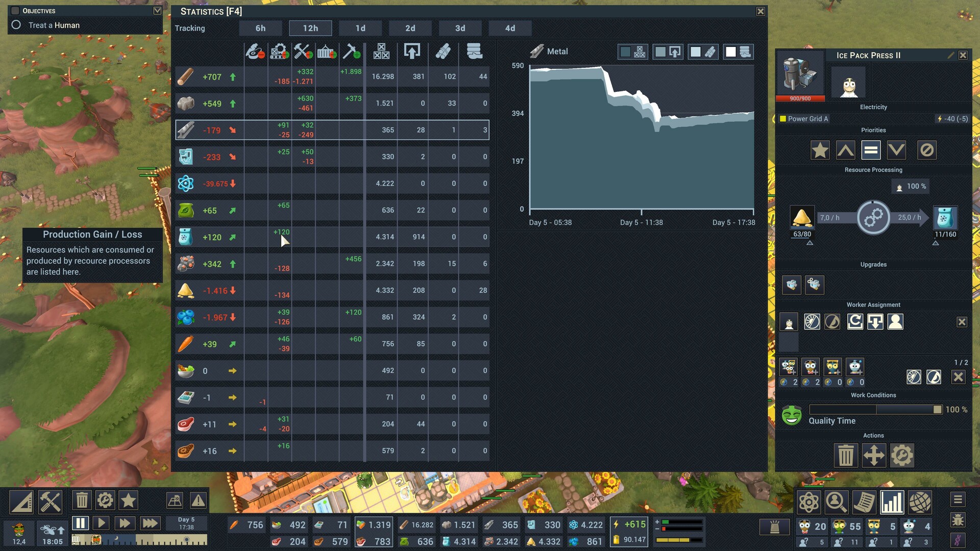This screenshot has width=980, height=551.
Task: Raise priority with up chevron button
Action: pos(846,151)
